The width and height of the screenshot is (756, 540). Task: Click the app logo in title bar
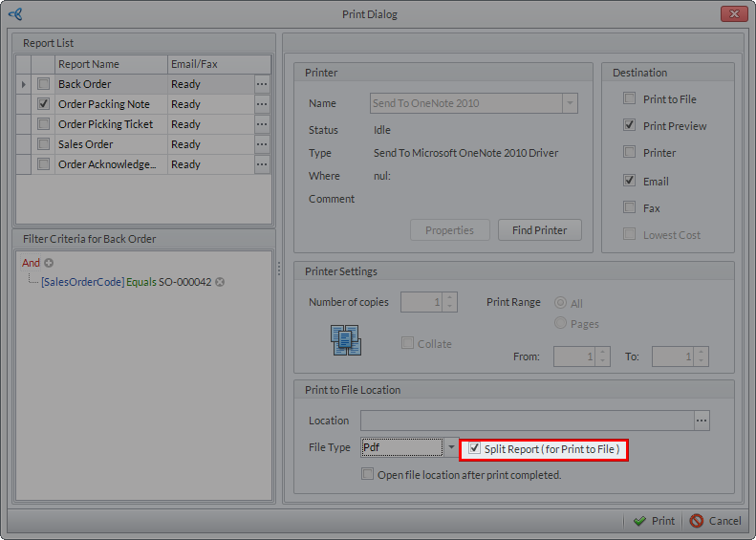pos(14,14)
